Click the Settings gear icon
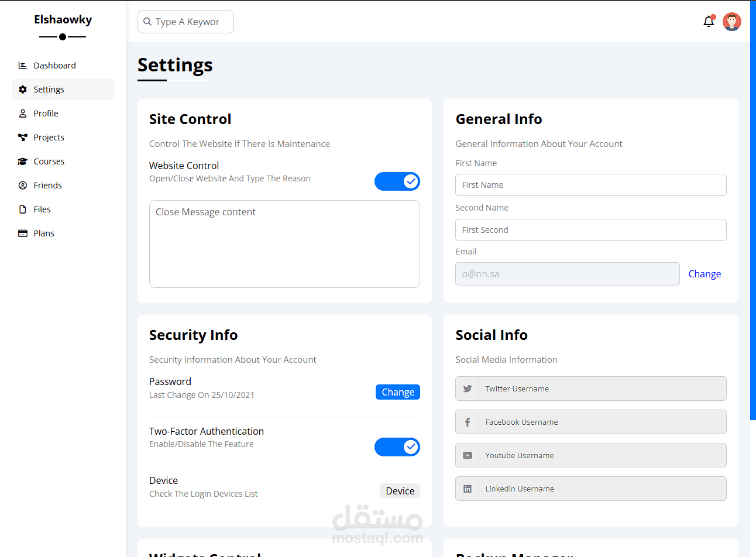756x557 pixels. tap(23, 90)
